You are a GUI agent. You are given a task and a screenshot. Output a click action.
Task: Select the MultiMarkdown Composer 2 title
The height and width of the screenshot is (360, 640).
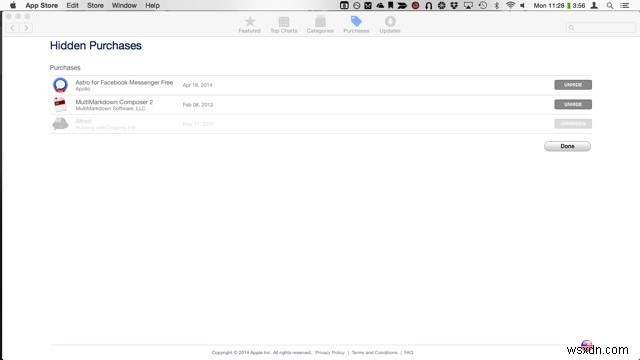click(x=114, y=102)
